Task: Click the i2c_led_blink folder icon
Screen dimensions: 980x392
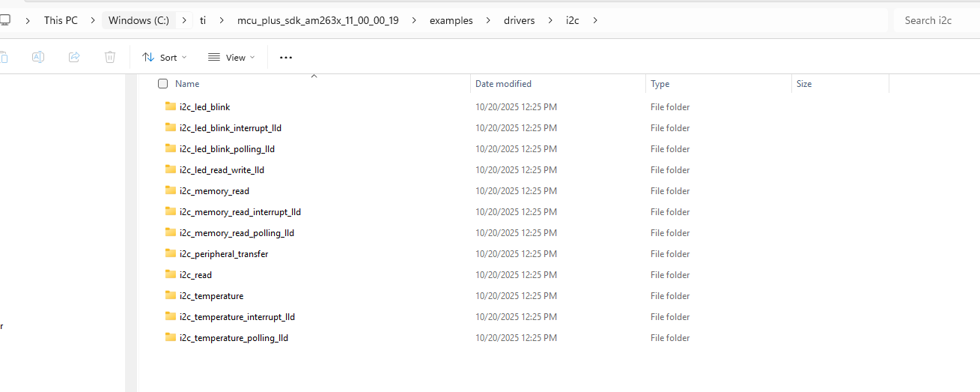Action: [x=171, y=106]
